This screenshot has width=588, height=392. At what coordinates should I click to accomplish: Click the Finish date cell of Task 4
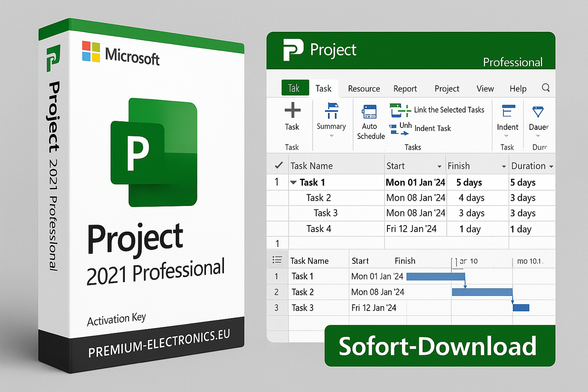tap(470, 229)
